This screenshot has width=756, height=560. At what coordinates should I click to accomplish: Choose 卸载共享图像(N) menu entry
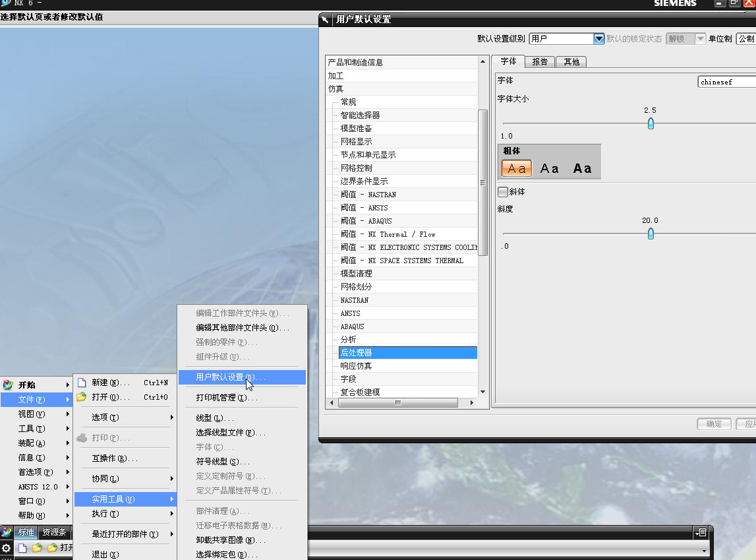[242, 540]
